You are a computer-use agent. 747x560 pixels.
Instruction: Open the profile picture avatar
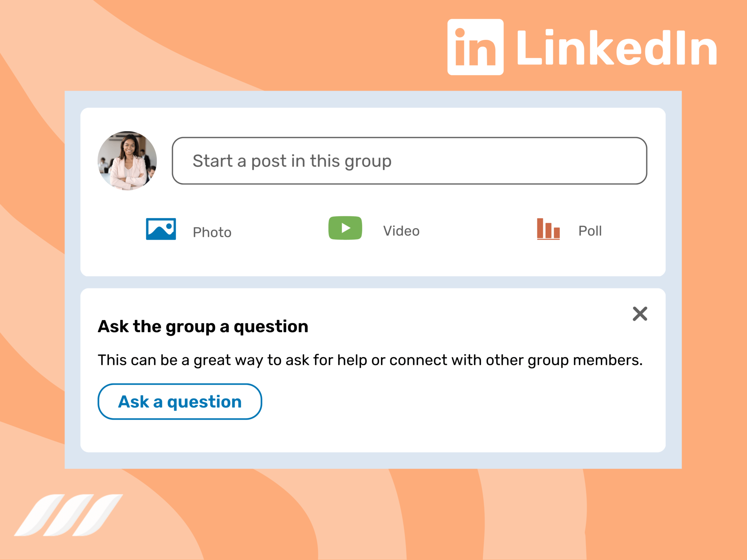[x=127, y=160]
